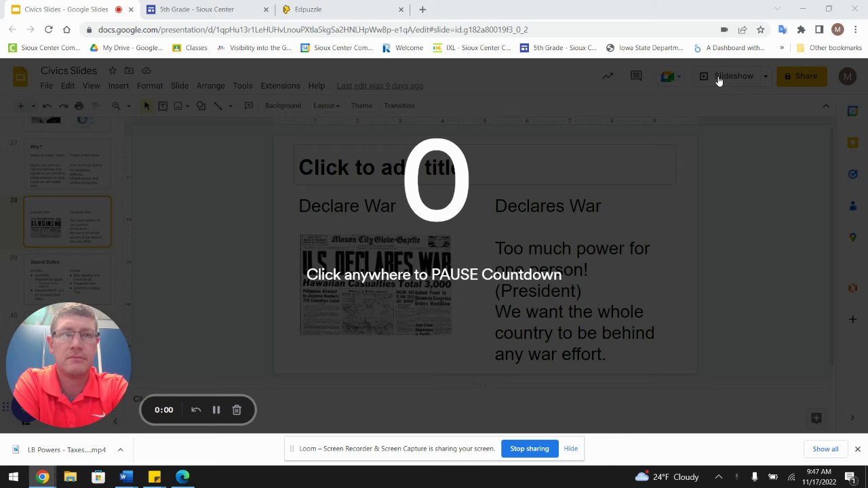The image size is (868, 488).
Task: Open the Classes bookmark
Action: [x=190, y=48]
